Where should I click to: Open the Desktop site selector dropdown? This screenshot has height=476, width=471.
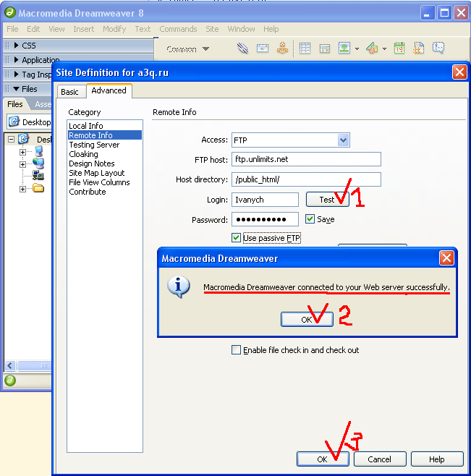tap(29, 122)
